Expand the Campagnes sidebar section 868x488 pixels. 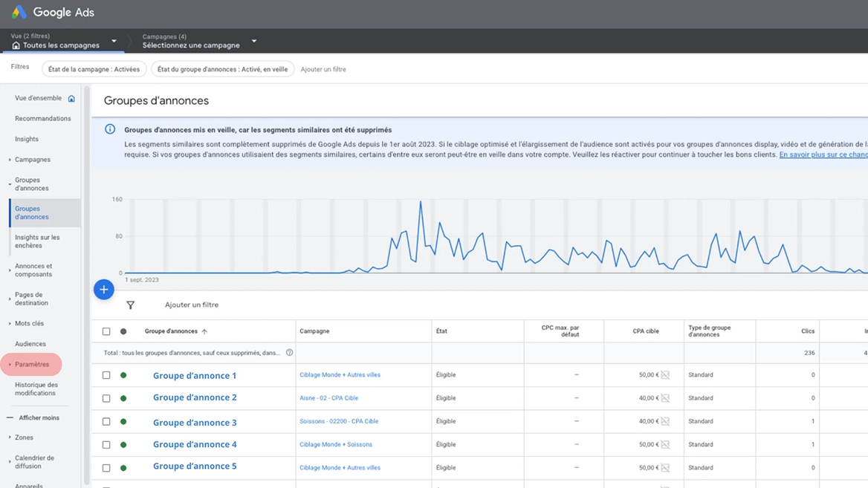[10, 160]
